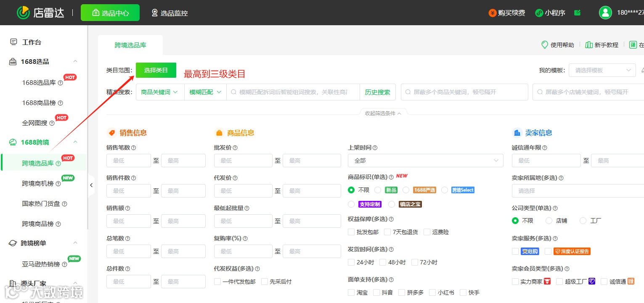Focus the 批发价 最高 input
644x303 pixels.
312,161
